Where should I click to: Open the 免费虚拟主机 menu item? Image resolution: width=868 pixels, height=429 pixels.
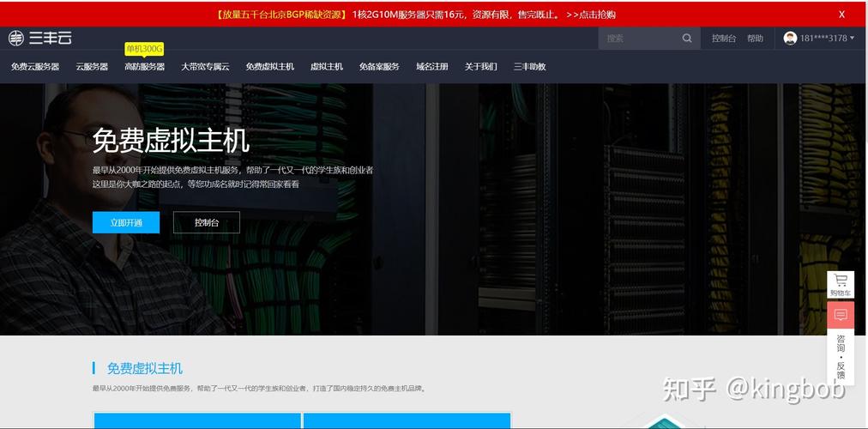point(269,66)
